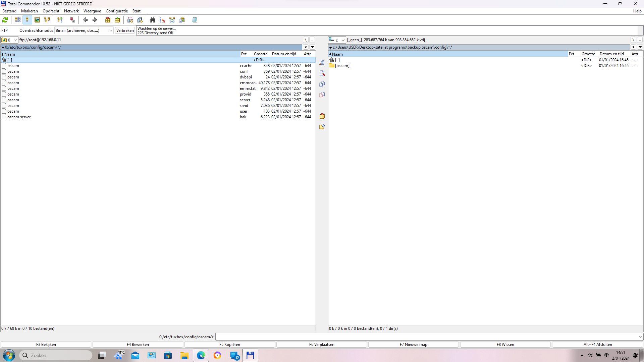
Task: Open the Configuratie menu
Action: 116,11
